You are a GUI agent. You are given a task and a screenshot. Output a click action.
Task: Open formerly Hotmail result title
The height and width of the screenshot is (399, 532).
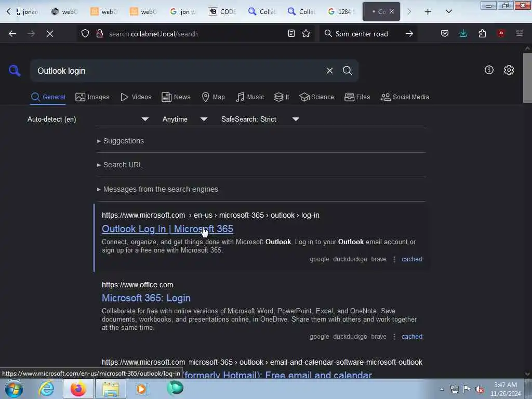277,375
